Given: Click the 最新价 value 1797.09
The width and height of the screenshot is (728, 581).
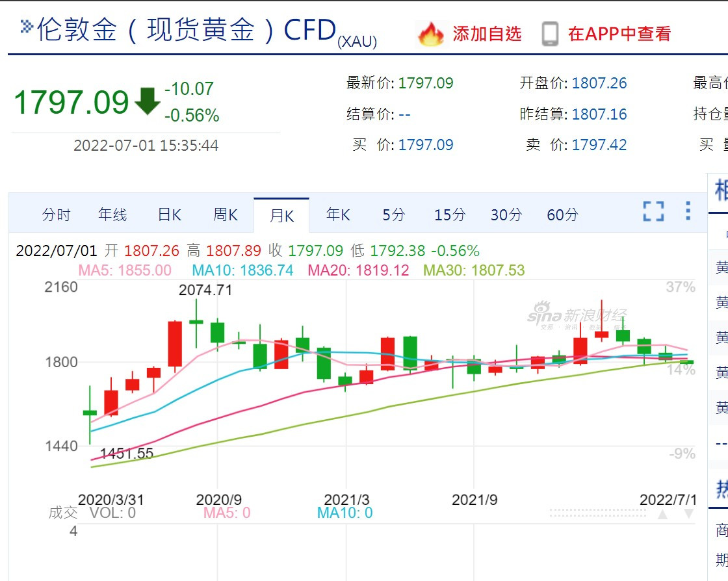Looking at the screenshot, I should [426, 83].
